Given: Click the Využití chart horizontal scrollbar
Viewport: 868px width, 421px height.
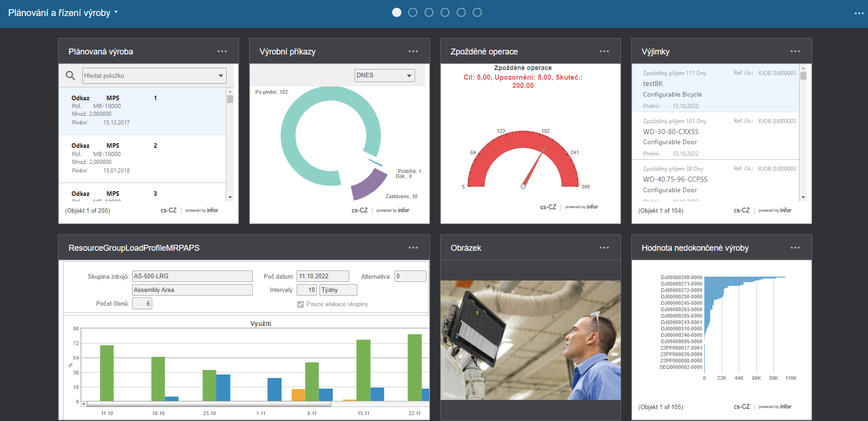Looking at the screenshot, I should [x=208, y=404].
